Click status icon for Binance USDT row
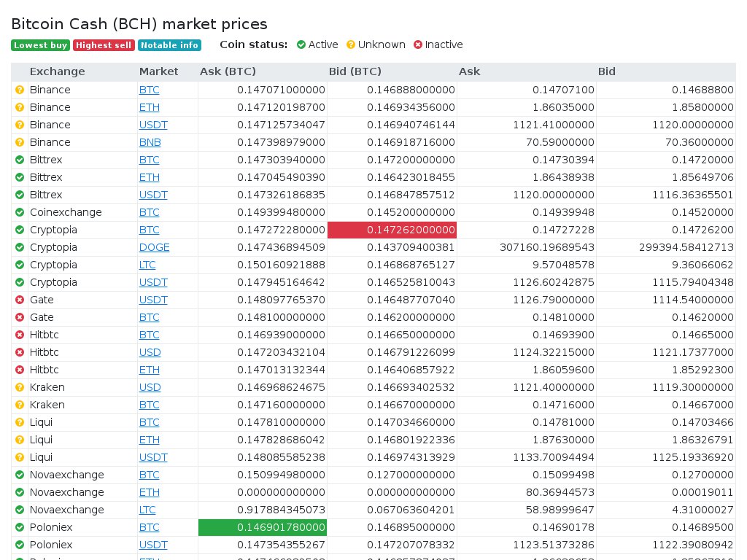 tap(20, 125)
